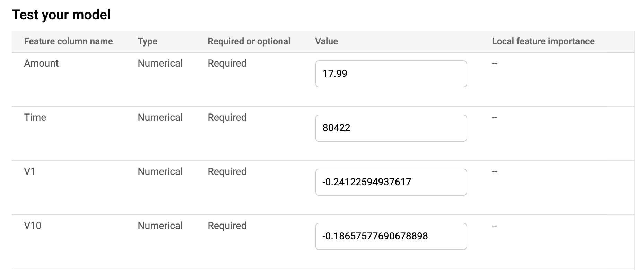
Task: Click the 'Value' column header
Action: click(327, 41)
